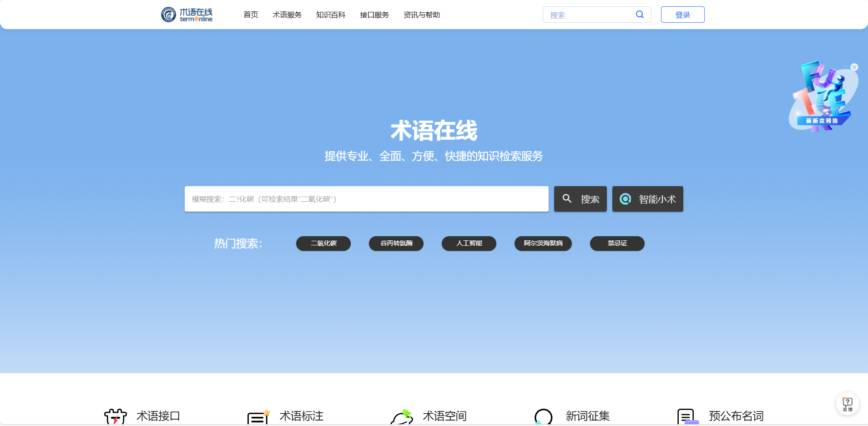This screenshot has height=426, width=868.
Task: Open the 首页 menu item
Action: coord(251,15)
